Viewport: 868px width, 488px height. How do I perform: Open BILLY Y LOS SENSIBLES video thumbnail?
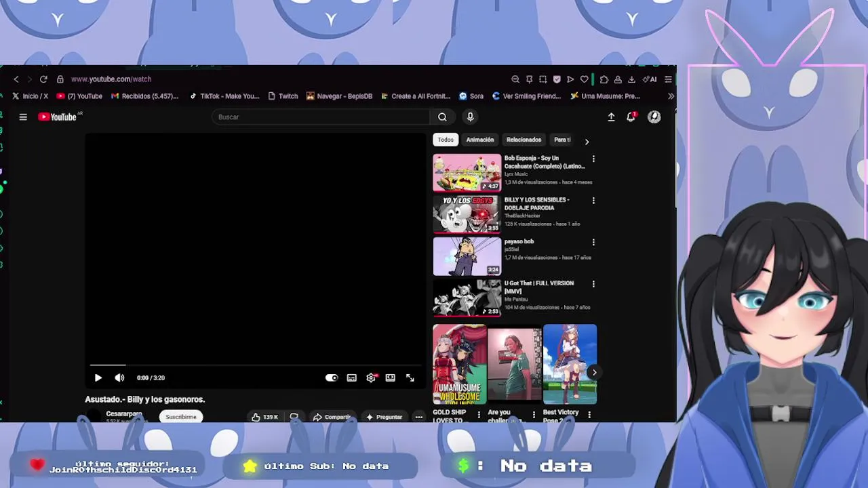(467, 215)
